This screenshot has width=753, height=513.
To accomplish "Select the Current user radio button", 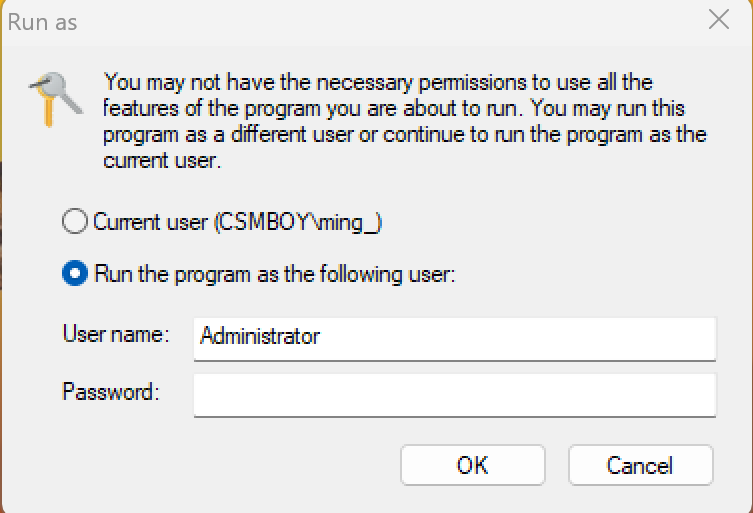I will click(75, 222).
